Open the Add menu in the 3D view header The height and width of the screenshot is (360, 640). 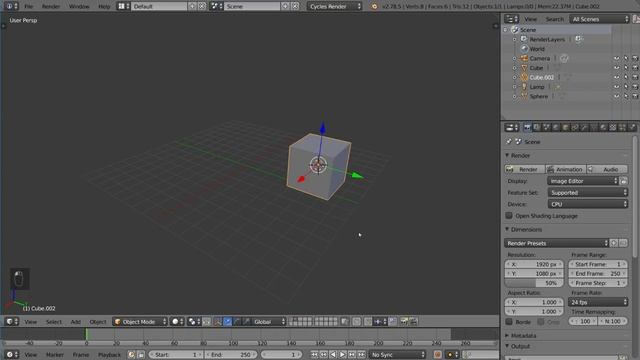(x=76, y=322)
